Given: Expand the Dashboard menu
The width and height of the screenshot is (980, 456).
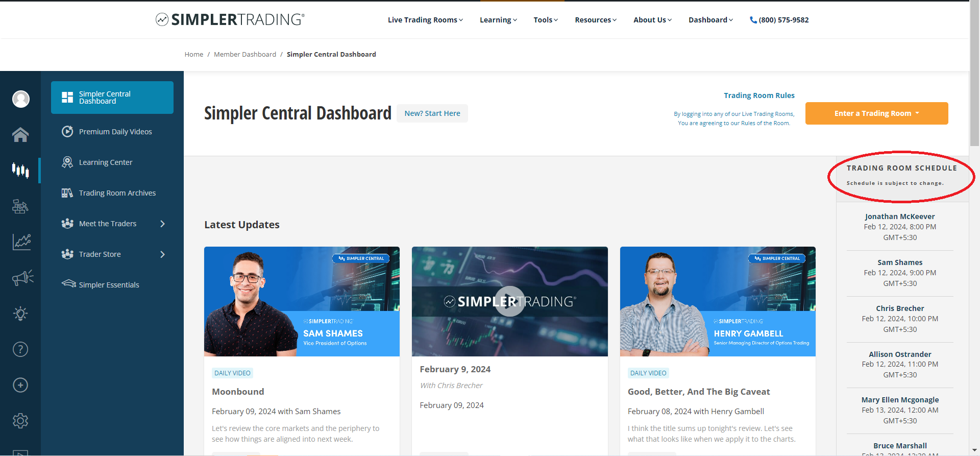Looking at the screenshot, I should click(710, 20).
